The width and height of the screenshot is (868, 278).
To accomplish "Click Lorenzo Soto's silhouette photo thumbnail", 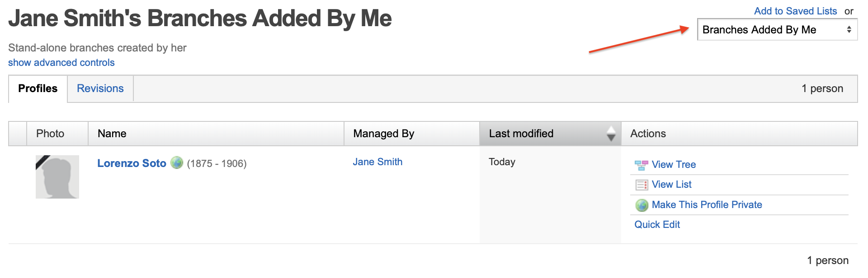I will tap(57, 177).
